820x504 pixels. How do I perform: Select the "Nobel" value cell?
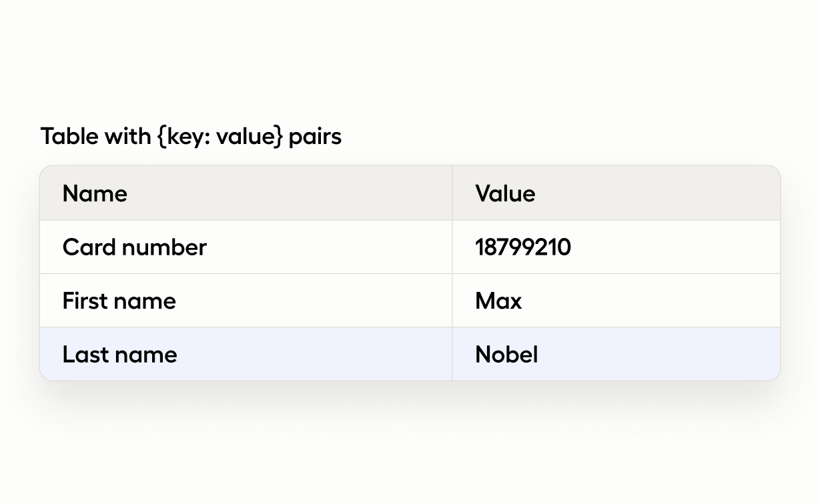[506, 354]
